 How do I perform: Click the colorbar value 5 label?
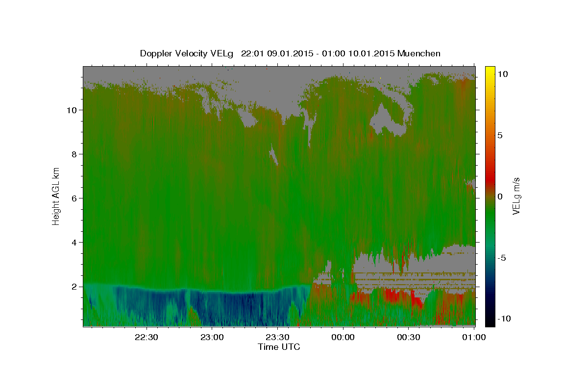click(500, 135)
